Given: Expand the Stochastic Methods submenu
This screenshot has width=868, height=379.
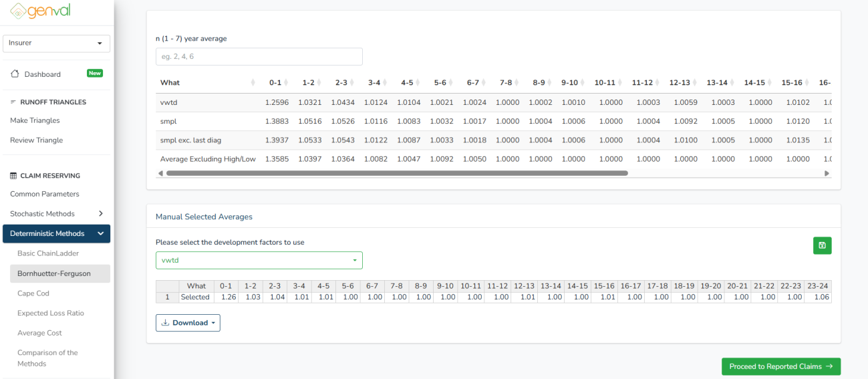Looking at the screenshot, I should click(x=100, y=214).
